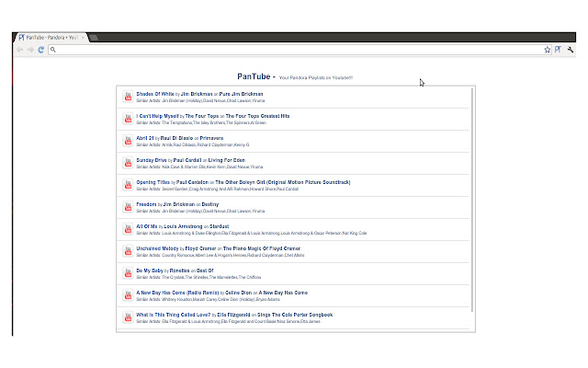588x368 pixels.
Task: Click similar artists line under All Of Me
Action: 251,233
